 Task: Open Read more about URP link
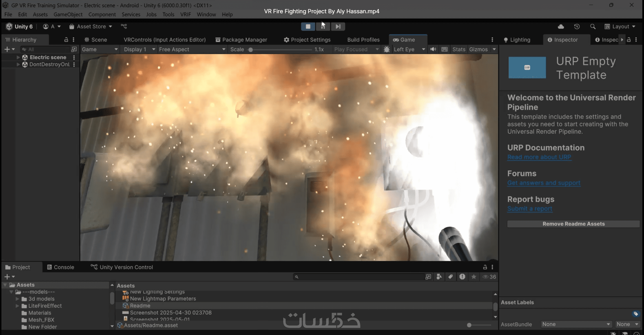point(539,157)
